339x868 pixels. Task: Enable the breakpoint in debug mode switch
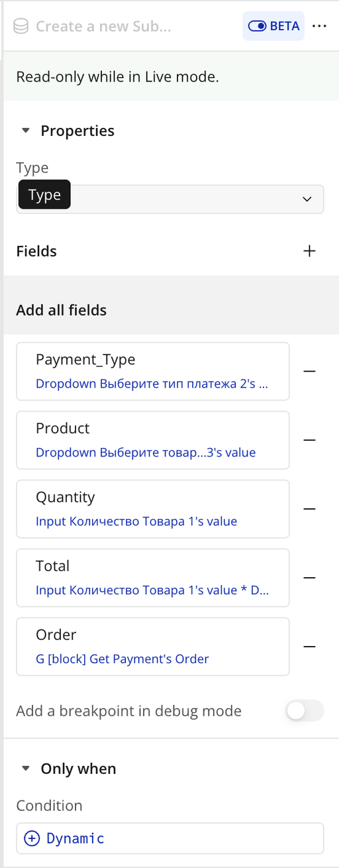[305, 711]
